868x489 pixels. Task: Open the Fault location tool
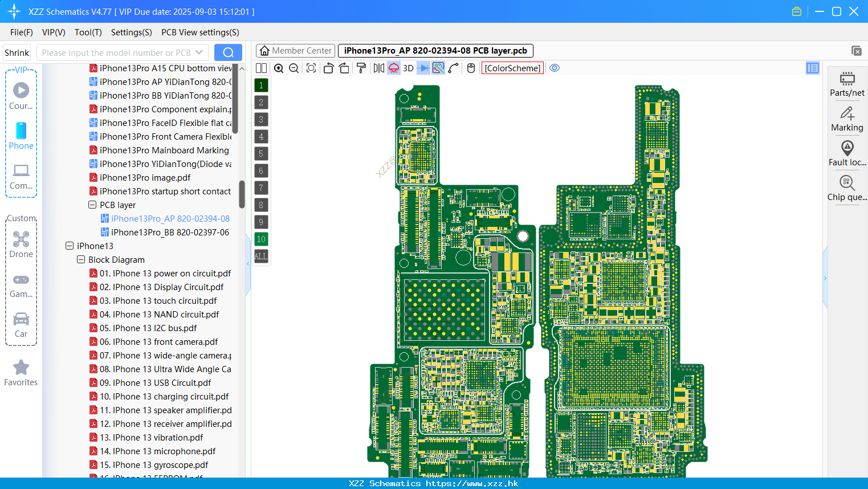(847, 153)
